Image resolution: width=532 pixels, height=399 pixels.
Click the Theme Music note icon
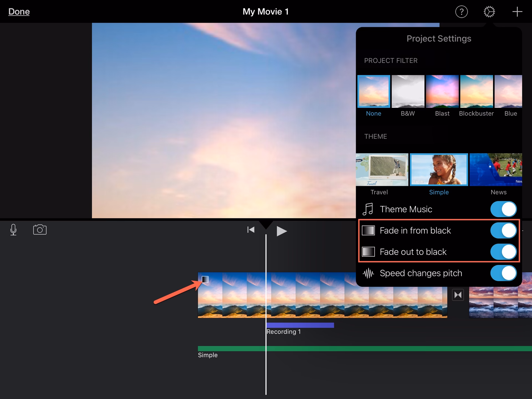(x=368, y=209)
